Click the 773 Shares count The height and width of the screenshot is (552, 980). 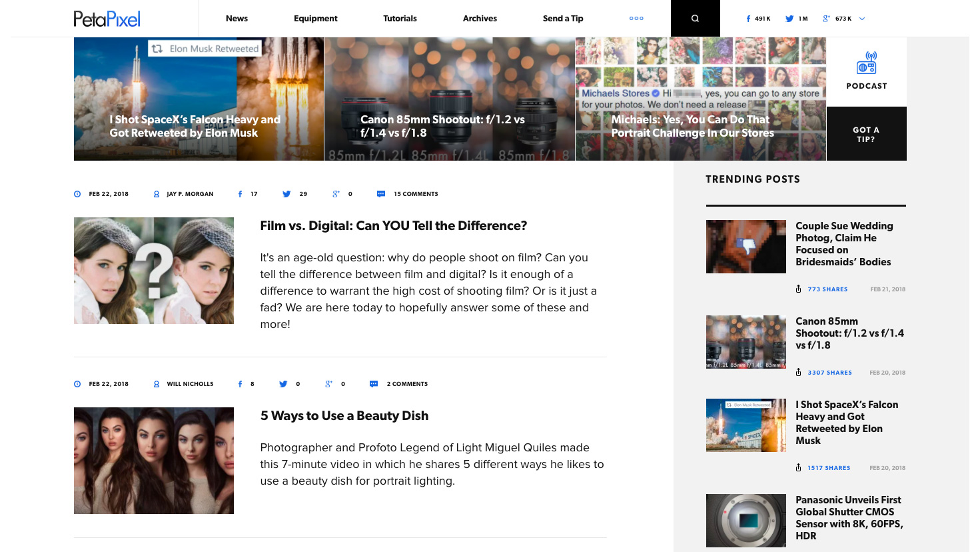[x=827, y=289]
